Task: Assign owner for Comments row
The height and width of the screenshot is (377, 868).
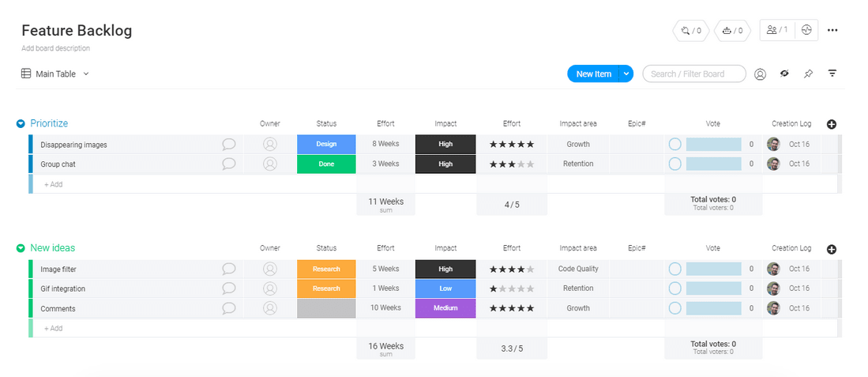Action: [270, 308]
